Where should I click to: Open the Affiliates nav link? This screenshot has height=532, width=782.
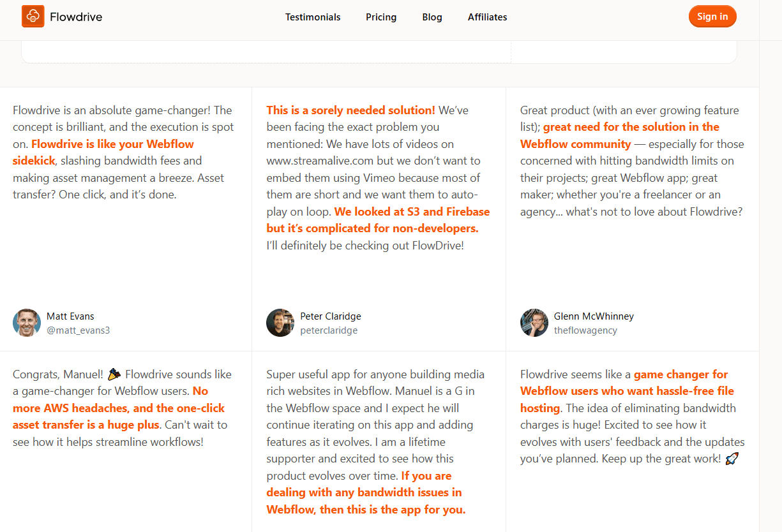487,17
